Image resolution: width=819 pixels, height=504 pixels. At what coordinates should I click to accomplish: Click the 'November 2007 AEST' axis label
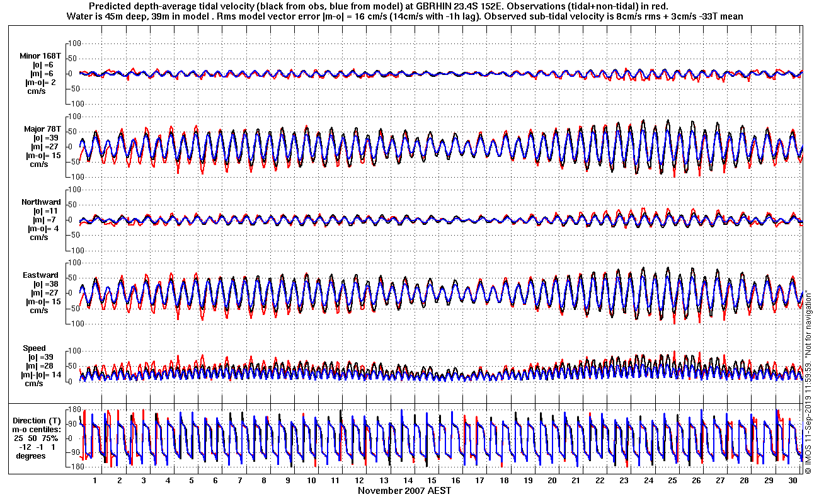(404, 491)
